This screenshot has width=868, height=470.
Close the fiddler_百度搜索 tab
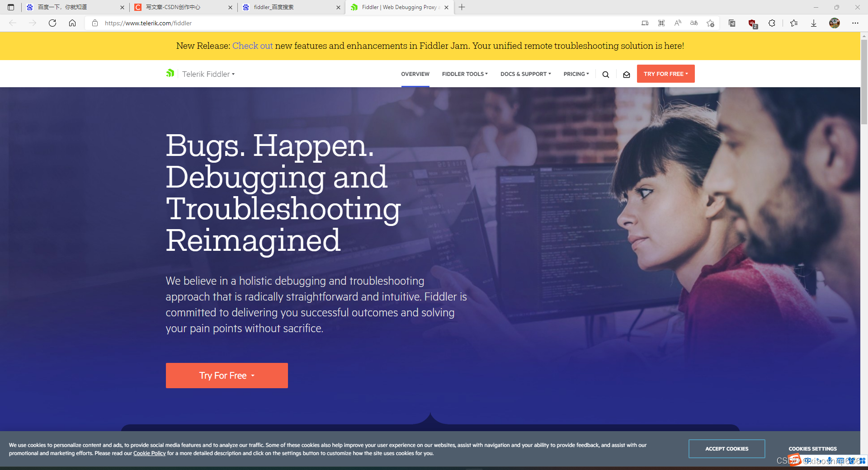point(338,7)
